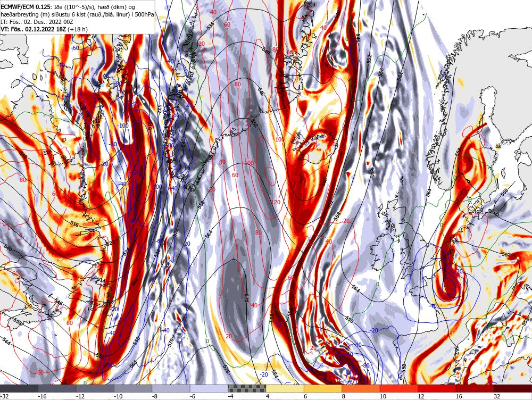The image size is (532, 400).
Task: Pick the dark red swatch between 16 and 32
Action: click(475, 388)
